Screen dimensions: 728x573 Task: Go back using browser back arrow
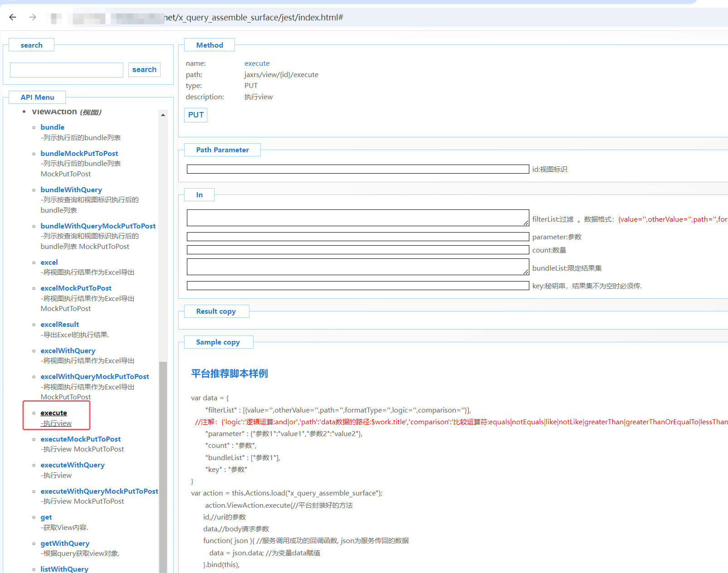(13, 17)
